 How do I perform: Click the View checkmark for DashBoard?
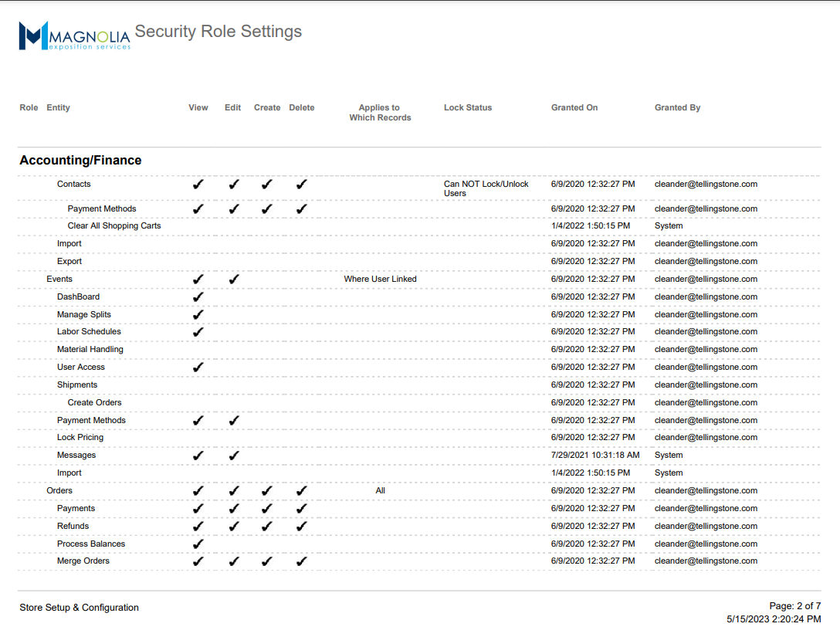coord(198,297)
